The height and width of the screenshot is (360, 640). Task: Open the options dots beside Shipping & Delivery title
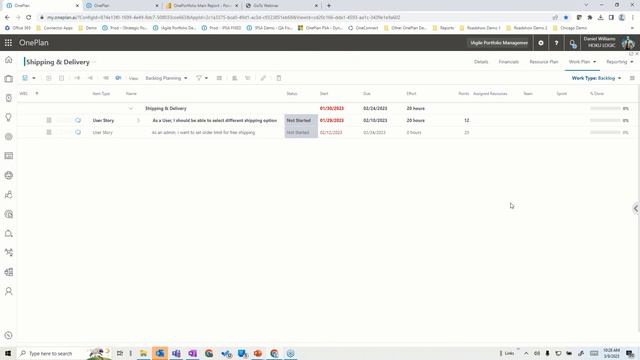(94, 62)
